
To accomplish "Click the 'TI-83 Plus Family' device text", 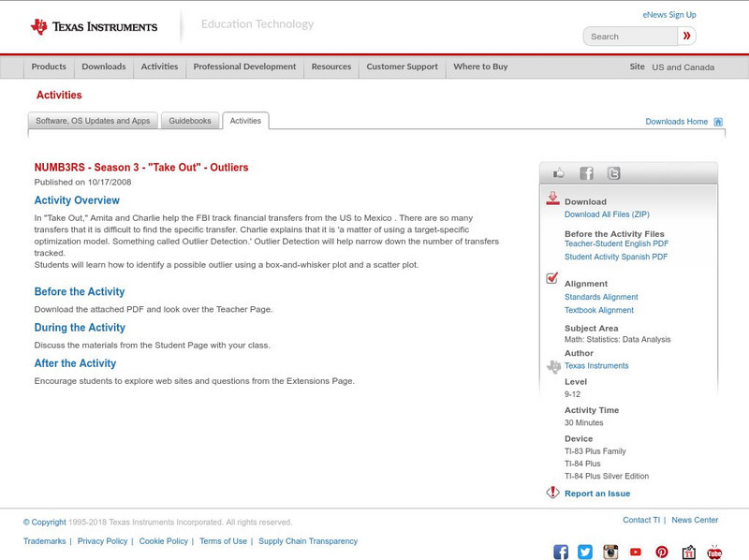I will tap(595, 451).
